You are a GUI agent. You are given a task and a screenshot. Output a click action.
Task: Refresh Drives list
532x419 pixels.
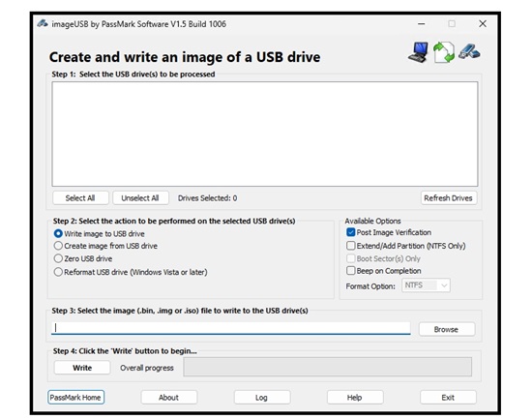[449, 198]
